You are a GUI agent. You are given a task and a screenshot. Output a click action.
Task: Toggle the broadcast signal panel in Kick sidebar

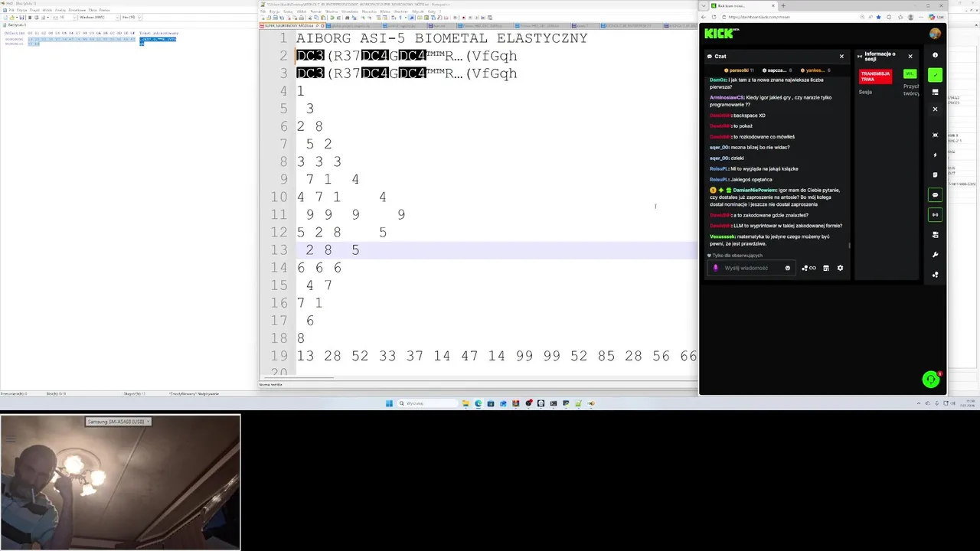tap(935, 215)
